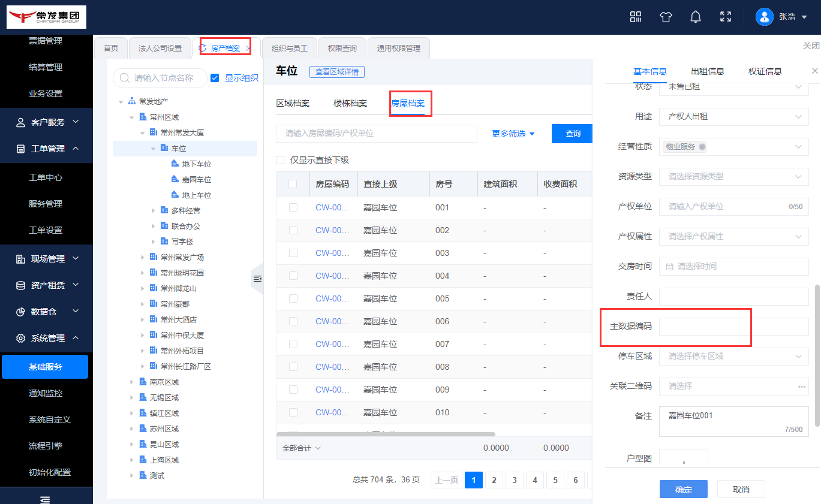This screenshot has height=504, width=821.
Task: Click the 查询 button
Action: click(x=573, y=134)
